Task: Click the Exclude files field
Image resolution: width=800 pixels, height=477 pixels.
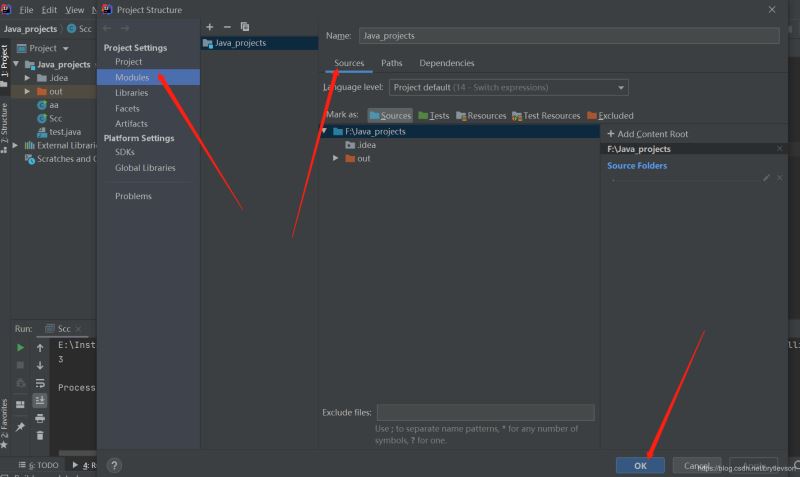Action: [485, 412]
